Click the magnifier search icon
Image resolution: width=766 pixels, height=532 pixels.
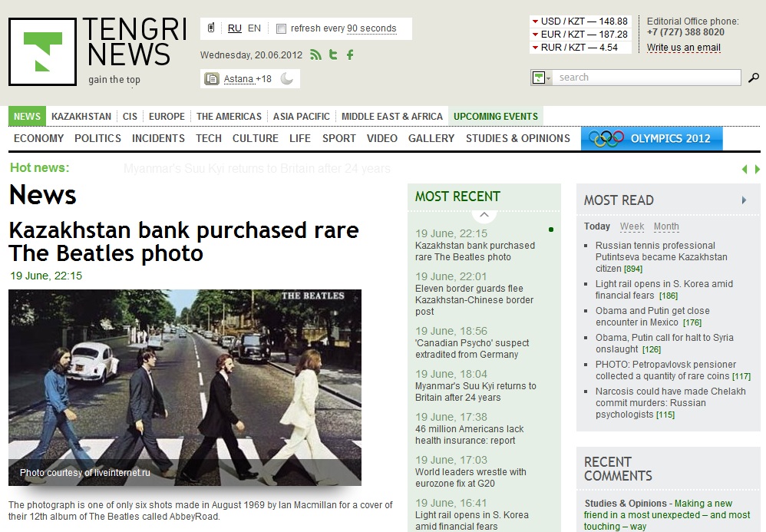pyautogui.click(x=754, y=78)
